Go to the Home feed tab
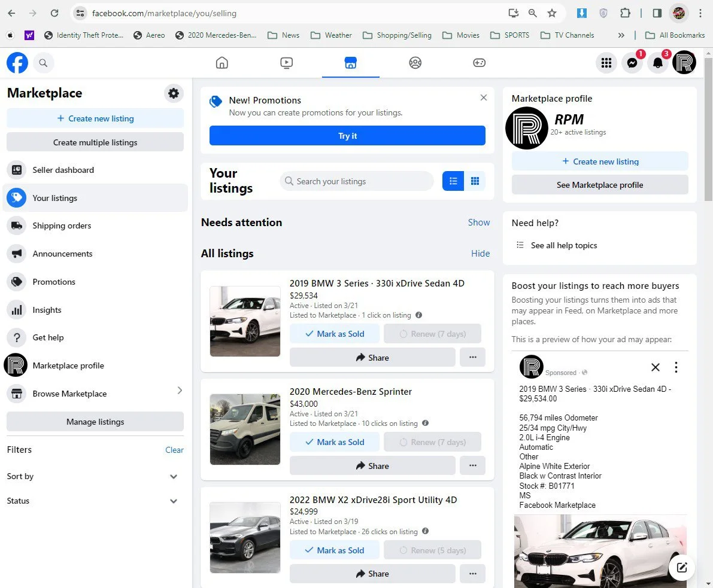 tap(222, 63)
